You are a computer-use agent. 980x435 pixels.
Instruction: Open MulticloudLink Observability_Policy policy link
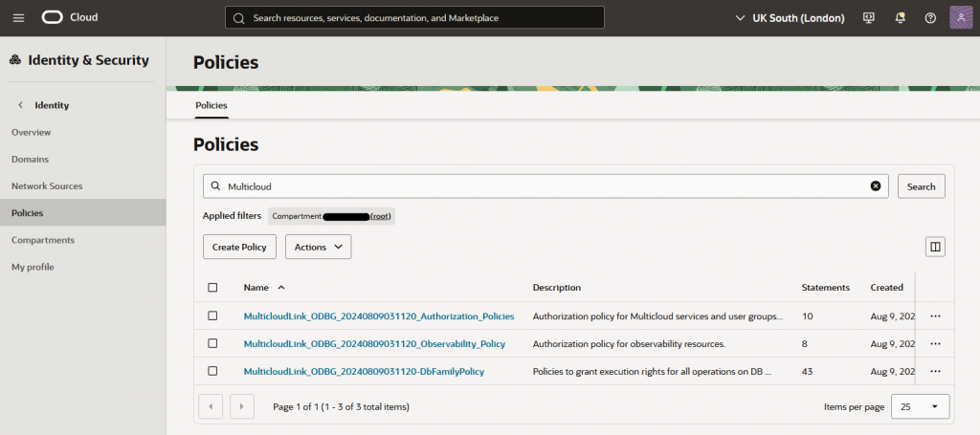(x=374, y=344)
